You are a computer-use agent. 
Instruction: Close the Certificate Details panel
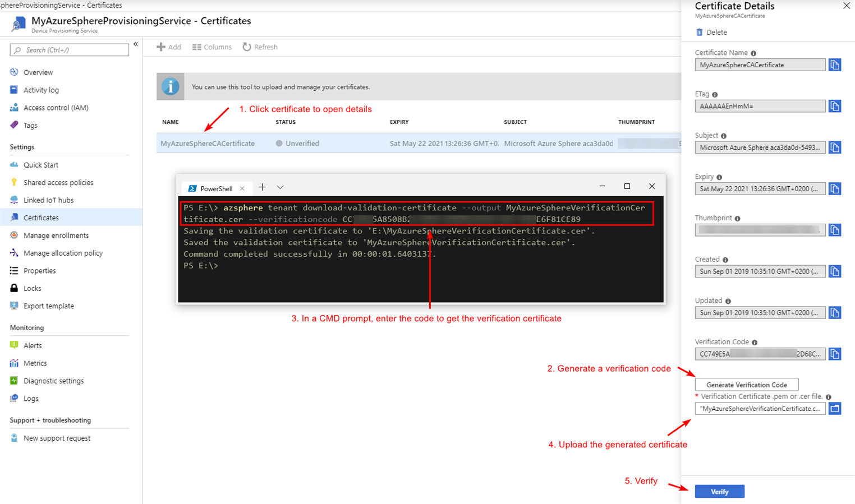pyautogui.click(x=847, y=6)
